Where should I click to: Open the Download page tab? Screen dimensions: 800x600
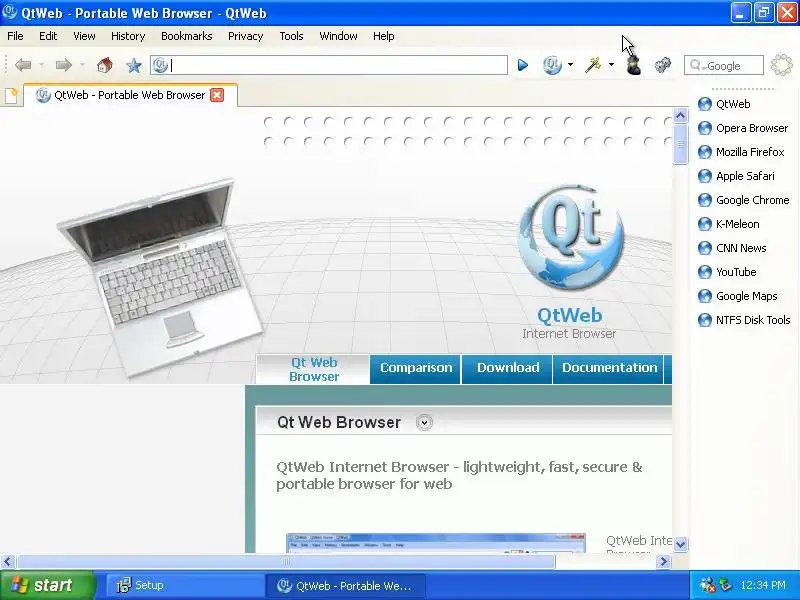click(508, 368)
